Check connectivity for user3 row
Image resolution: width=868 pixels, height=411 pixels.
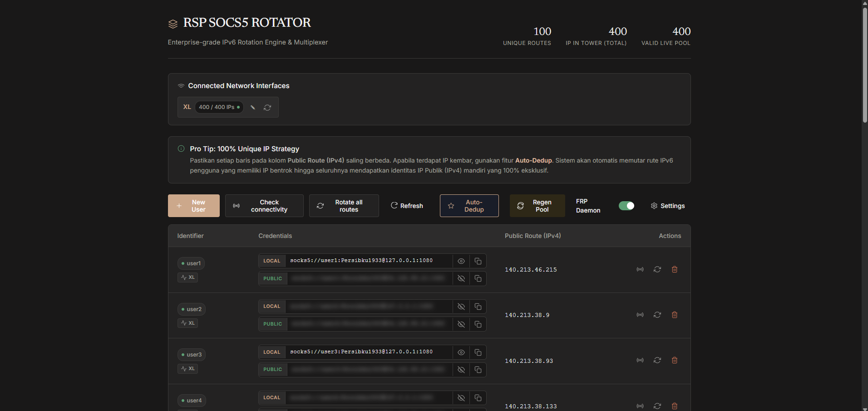(x=640, y=360)
